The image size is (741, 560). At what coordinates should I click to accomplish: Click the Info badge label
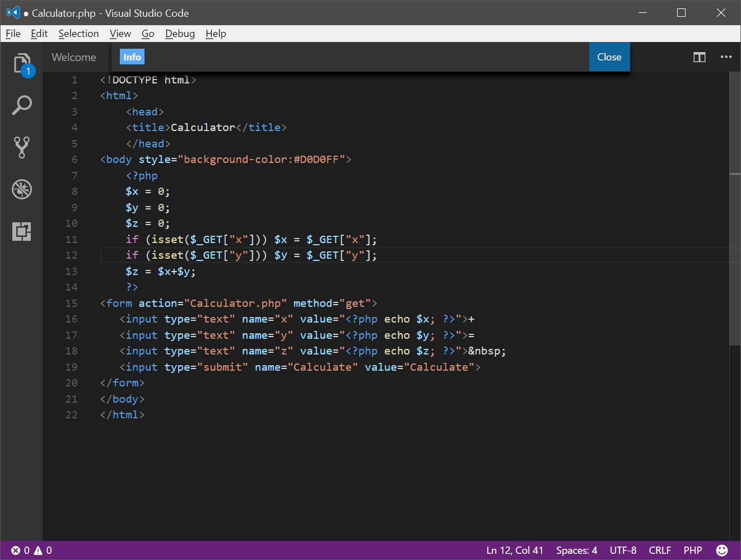[132, 57]
